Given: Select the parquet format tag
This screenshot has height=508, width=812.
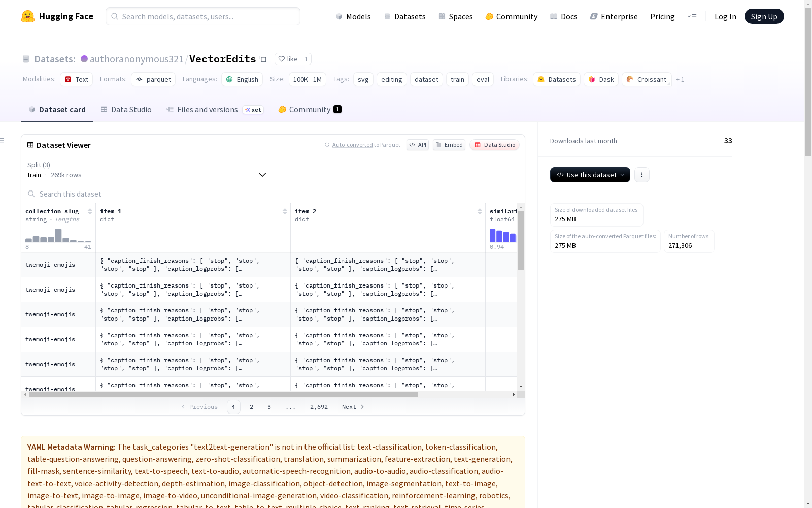Looking at the screenshot, I should click(x=153, y=79).
